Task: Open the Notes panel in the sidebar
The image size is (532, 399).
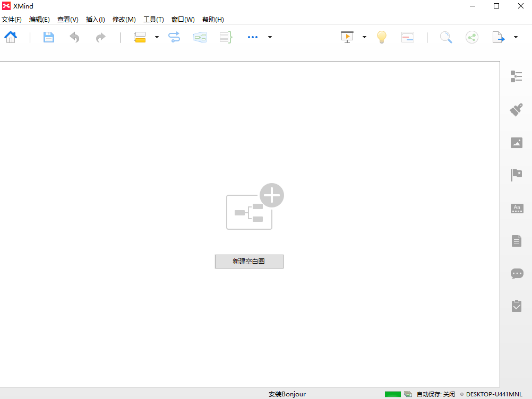Action: [517, 241]
